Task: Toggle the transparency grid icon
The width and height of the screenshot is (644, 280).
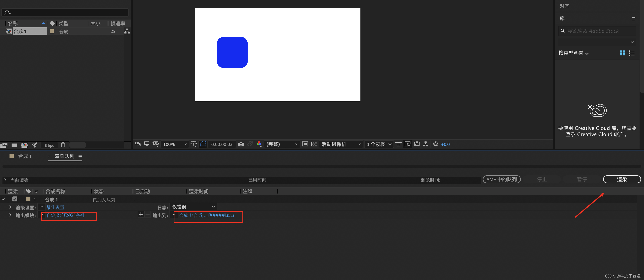Action: (x=314, y=144)
